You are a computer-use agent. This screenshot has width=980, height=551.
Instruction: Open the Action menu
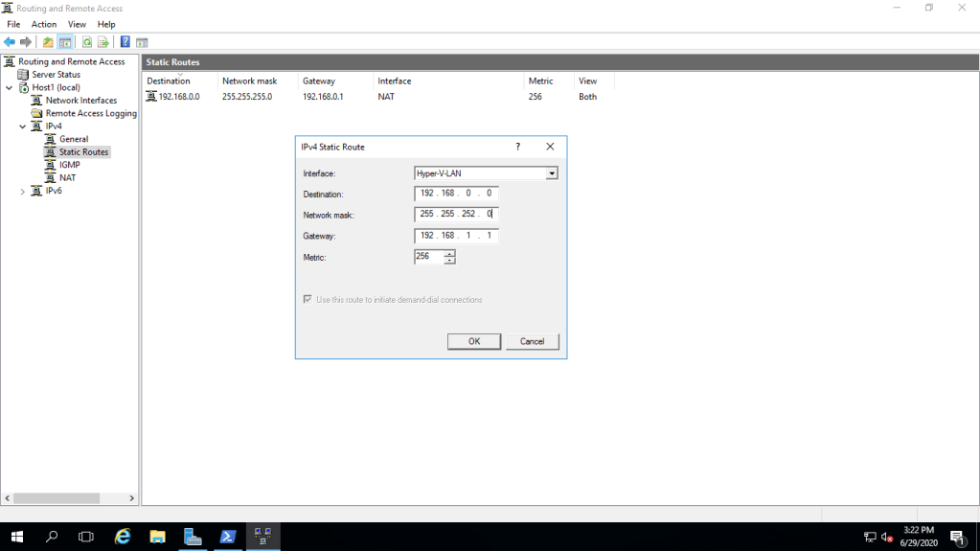click(x=44, y=24)
